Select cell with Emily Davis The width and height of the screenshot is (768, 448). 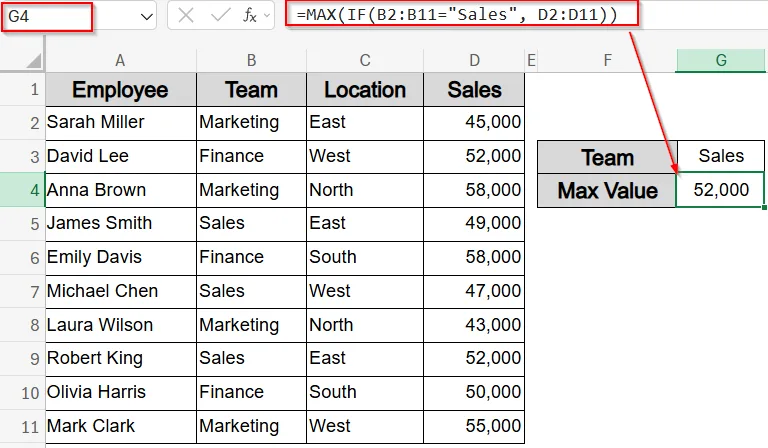pos(120,257)
